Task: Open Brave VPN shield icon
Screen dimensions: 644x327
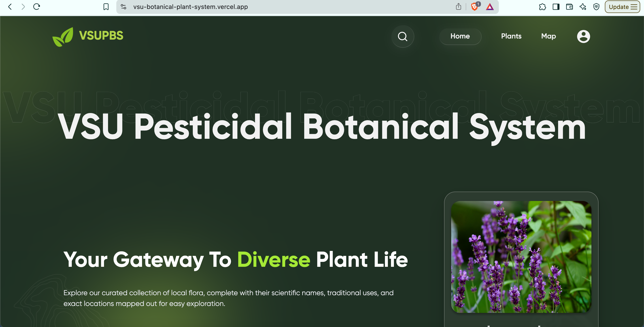Action: click(x=597, y=7)
